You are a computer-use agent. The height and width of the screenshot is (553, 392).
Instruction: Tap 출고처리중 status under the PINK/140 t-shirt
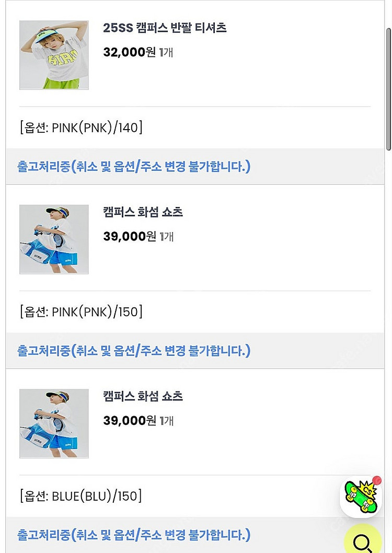134,167
